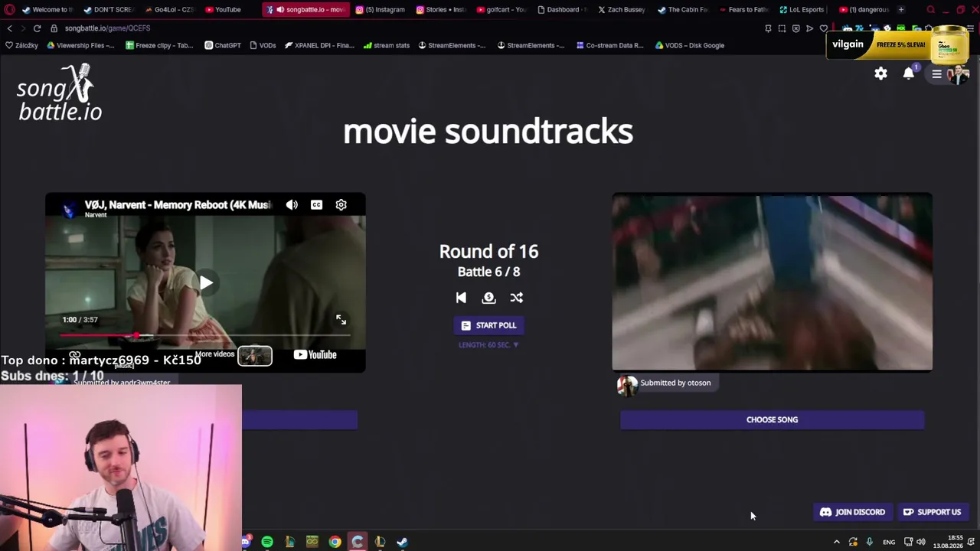Viewport: 980px width, 551px height.
Task: Open the profile avatar menu
Action: [x=958, y=74]
